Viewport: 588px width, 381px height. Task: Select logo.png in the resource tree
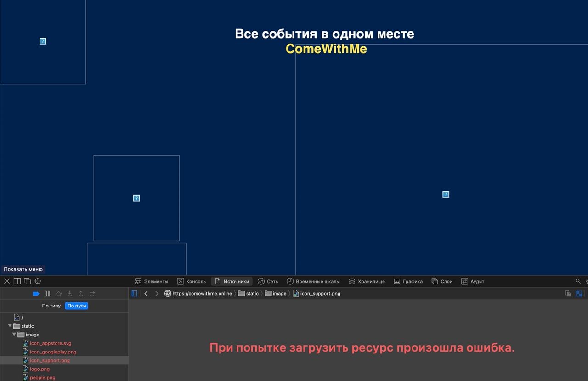coord(64,369)
